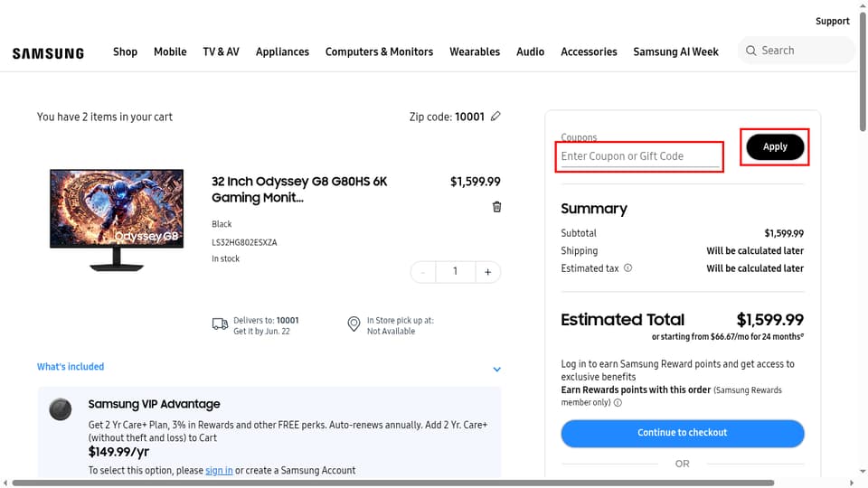This screenshot has height=488, width=868.
Task: Click the Support link
Action: coord(832,21)
